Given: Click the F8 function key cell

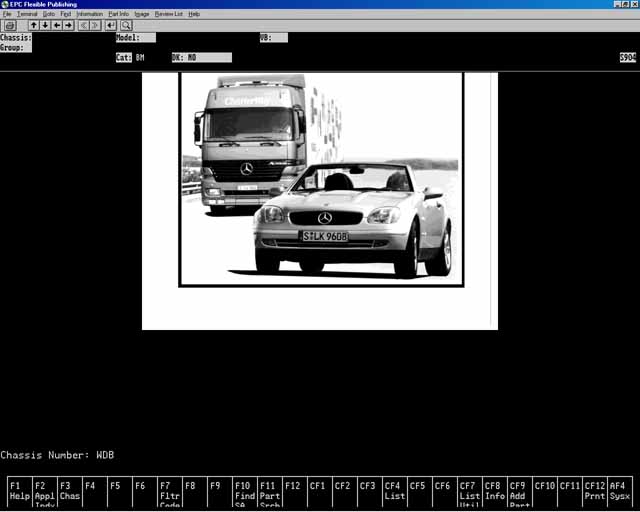Looking at the screenshot, I should point(195,492).
